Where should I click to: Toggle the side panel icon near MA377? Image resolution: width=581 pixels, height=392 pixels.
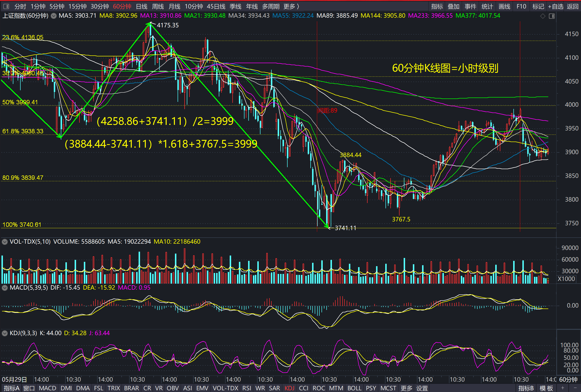coord(551,16)
